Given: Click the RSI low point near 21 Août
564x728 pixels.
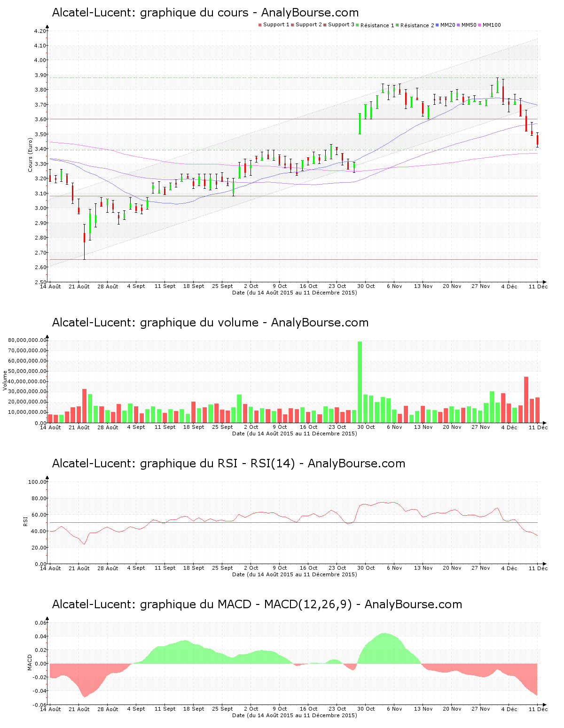Looking at the screenshot, I should tap(84, 544).
